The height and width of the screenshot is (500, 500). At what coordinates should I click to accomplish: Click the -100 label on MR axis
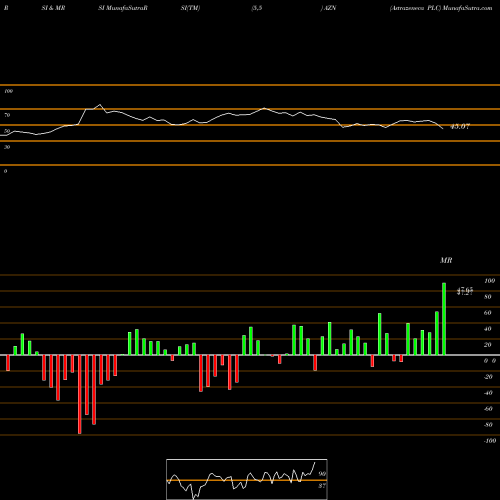490,441
